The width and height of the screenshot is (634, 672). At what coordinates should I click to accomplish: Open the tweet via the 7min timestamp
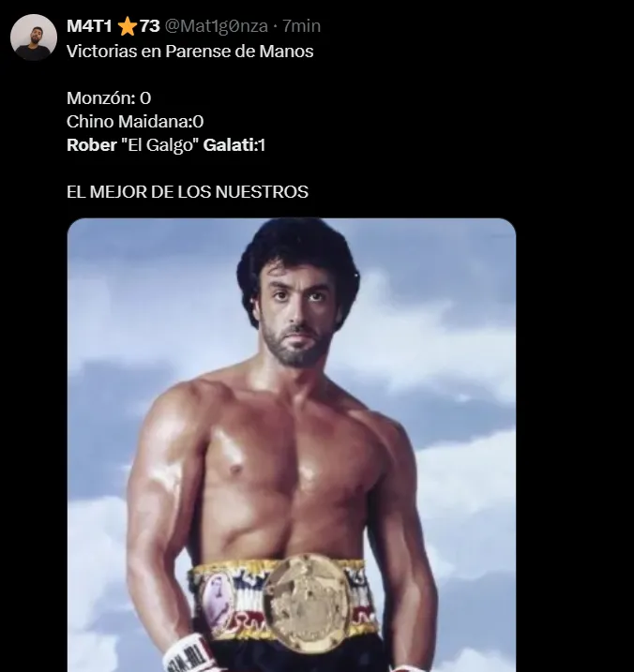click(x=301, y=26)
